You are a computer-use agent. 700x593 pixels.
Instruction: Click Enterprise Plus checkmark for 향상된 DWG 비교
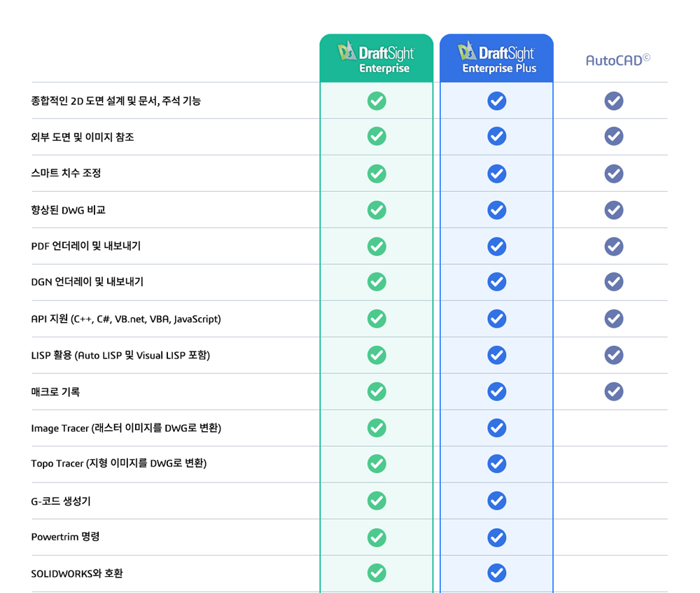497,210
